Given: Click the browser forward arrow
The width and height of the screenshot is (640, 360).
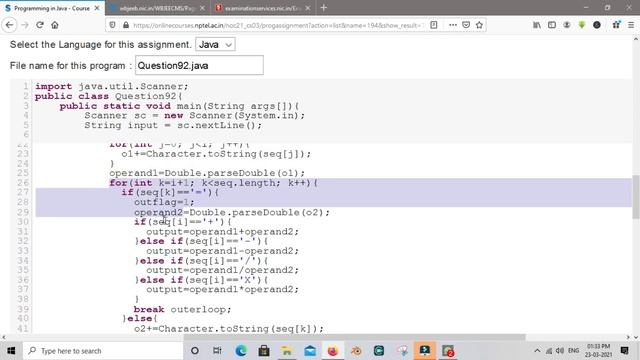Looking at the screenshot, I should 25,25.
